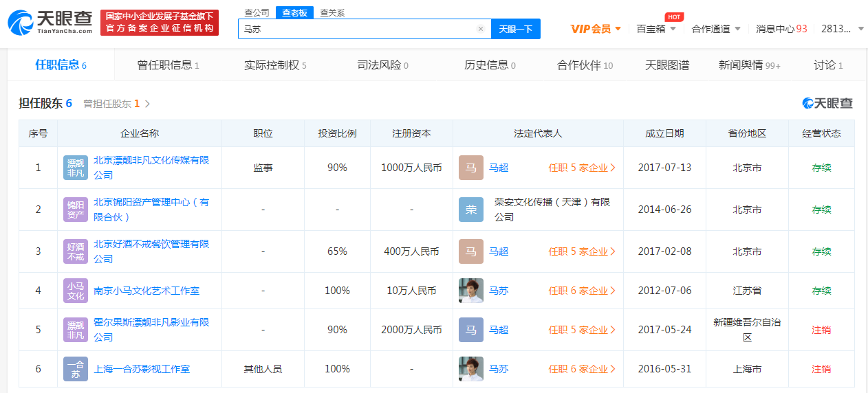Click the 小马文化 company logo icon

[x=76, y=291]
